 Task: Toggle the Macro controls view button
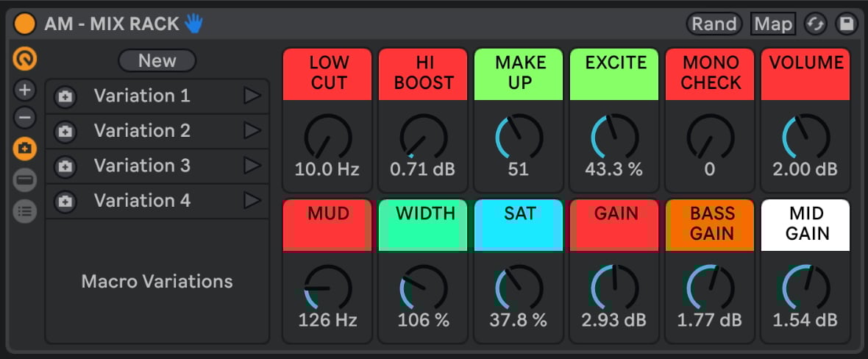tap(24, 59)
